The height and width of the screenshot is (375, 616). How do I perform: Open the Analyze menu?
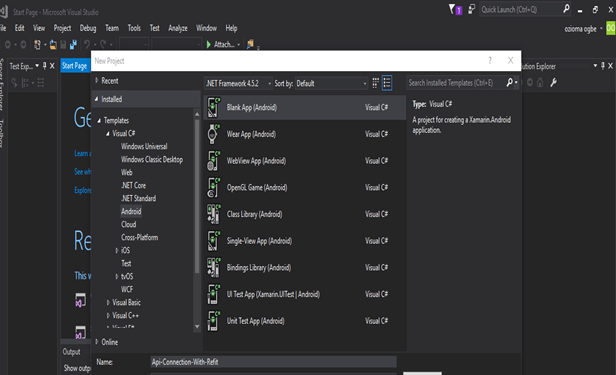pos(178,28)
